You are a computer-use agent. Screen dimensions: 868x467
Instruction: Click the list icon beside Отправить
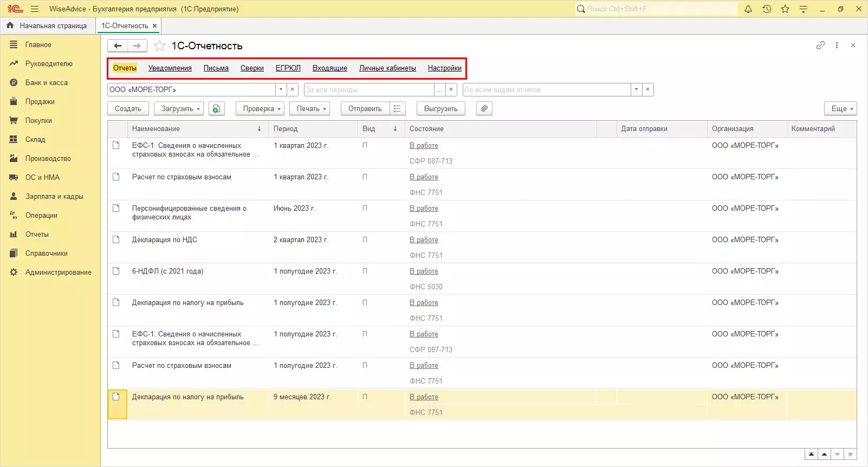pyautogui.click(x=397, y=109)
